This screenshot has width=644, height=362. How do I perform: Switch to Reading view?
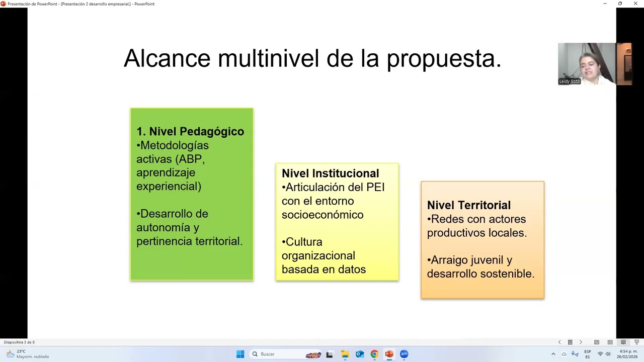tap(623, 342)
